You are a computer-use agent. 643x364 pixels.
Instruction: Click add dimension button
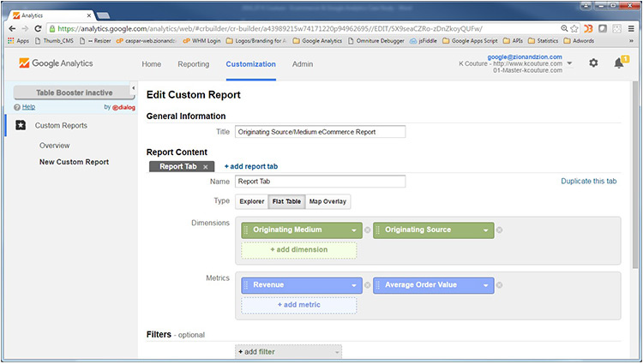(299, 250)
